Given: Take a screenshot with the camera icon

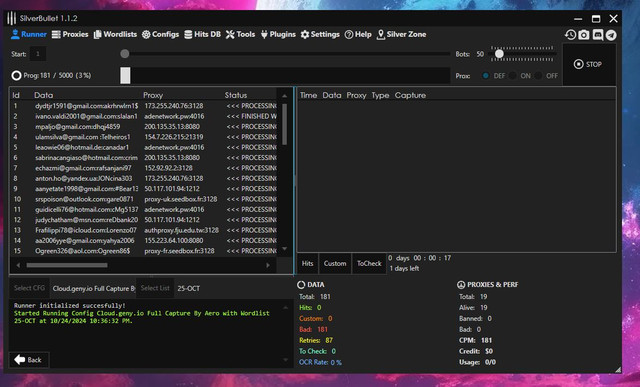Looking at the screenshot, I should tap(584, 35).
